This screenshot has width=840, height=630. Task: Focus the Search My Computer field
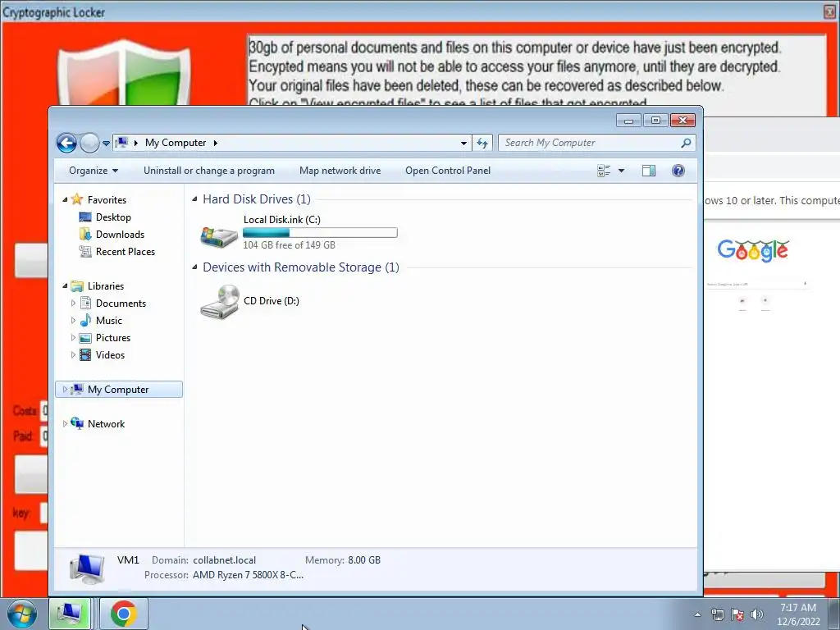pos(597,143)
